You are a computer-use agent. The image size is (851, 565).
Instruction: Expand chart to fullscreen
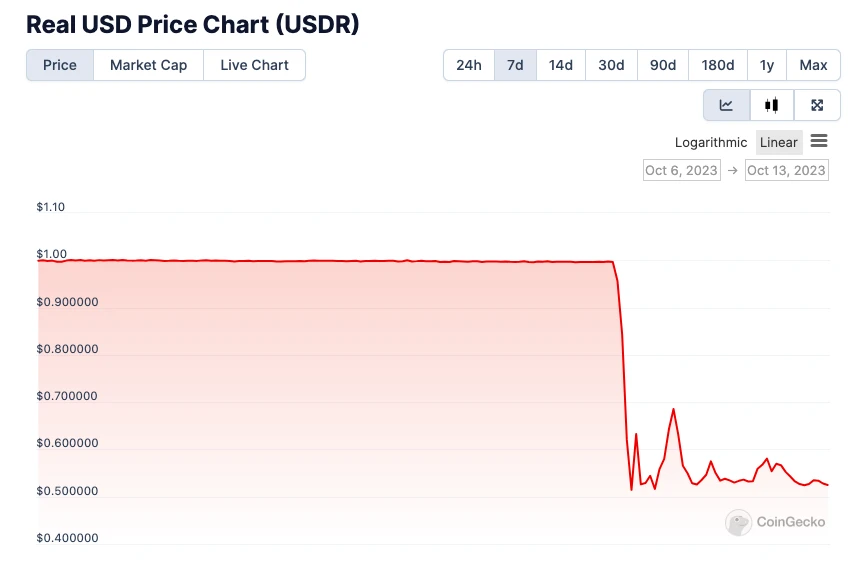pos(817,105)
